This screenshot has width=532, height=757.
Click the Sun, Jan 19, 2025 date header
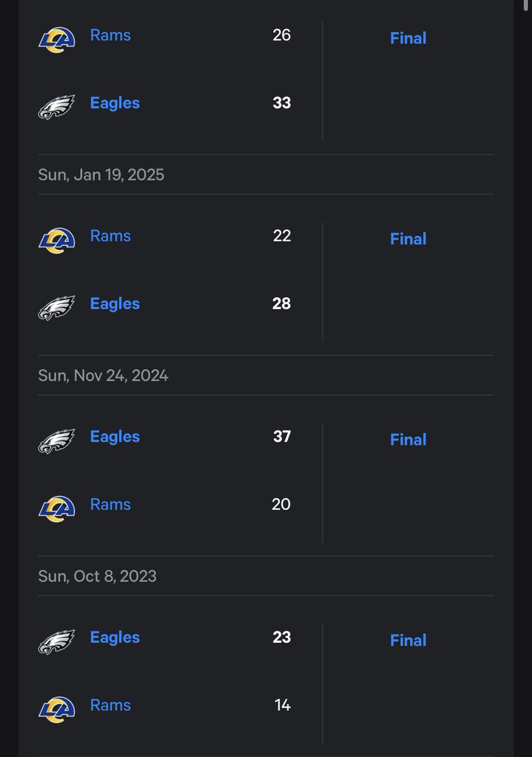(x=101, y=175)
